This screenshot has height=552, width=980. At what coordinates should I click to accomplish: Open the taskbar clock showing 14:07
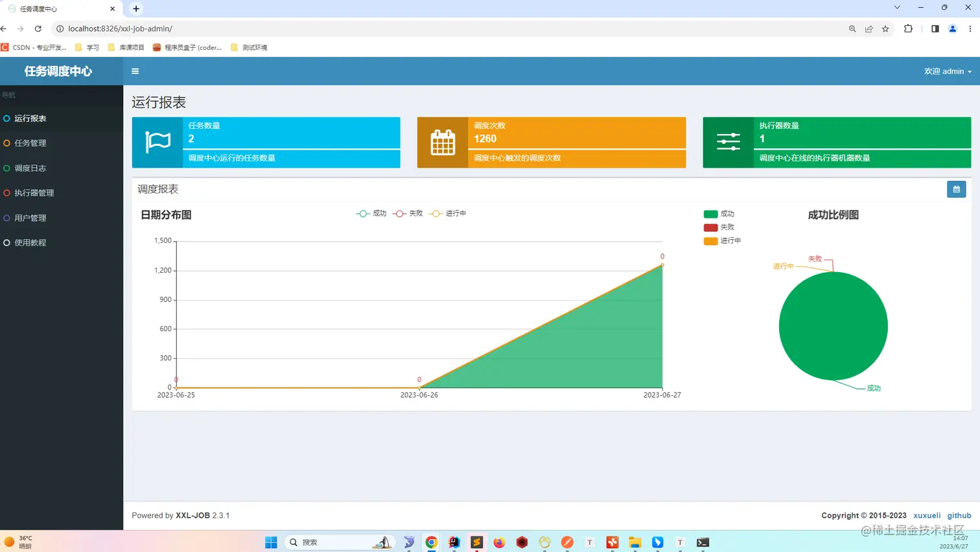[x=953, y=542]
